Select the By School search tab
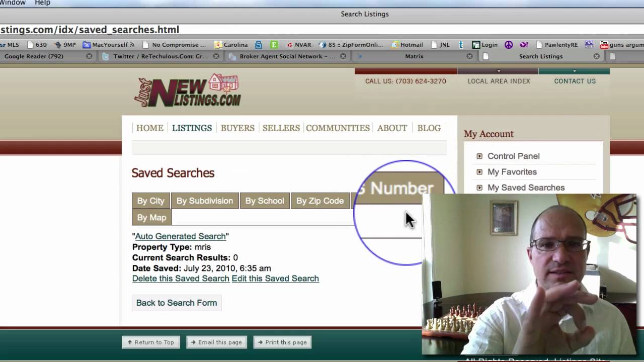 pos(265,201)
